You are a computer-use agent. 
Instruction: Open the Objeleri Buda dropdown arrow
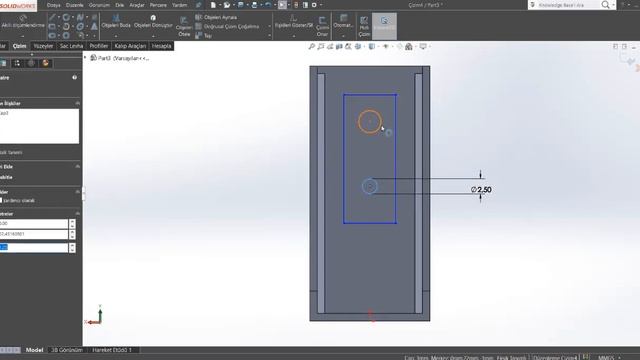116,36
